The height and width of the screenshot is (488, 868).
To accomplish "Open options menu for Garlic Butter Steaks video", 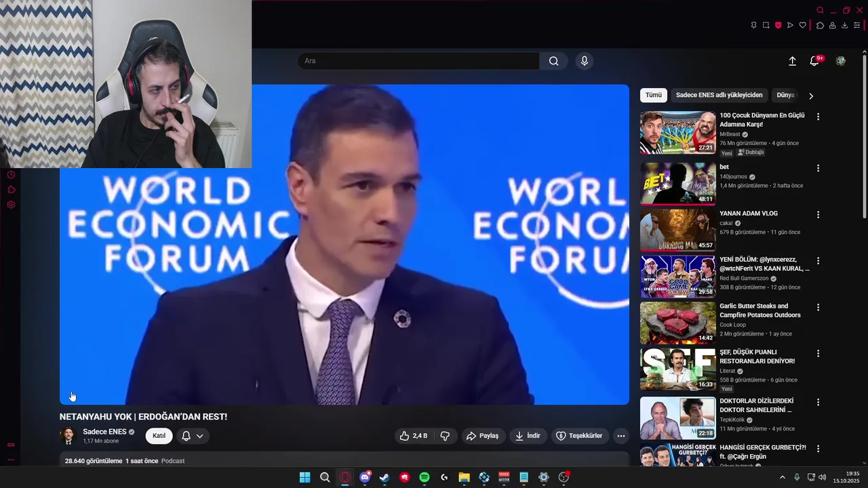I will pos(818,307).
